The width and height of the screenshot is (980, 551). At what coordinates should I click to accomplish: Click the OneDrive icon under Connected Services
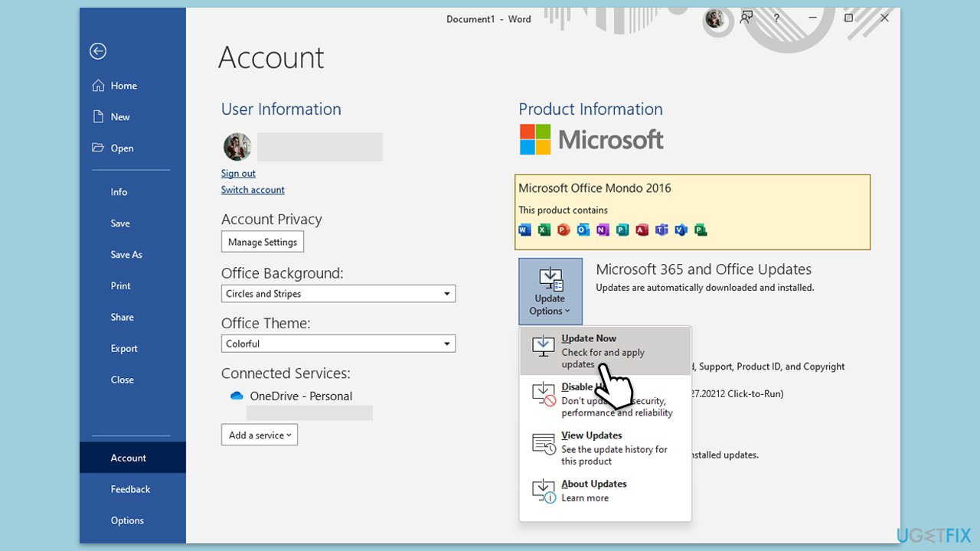pos(237,396)
